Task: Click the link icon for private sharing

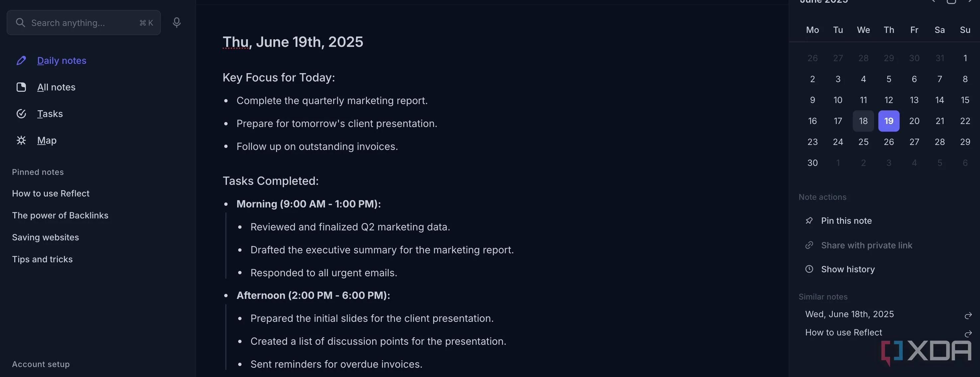Action: 809,245
